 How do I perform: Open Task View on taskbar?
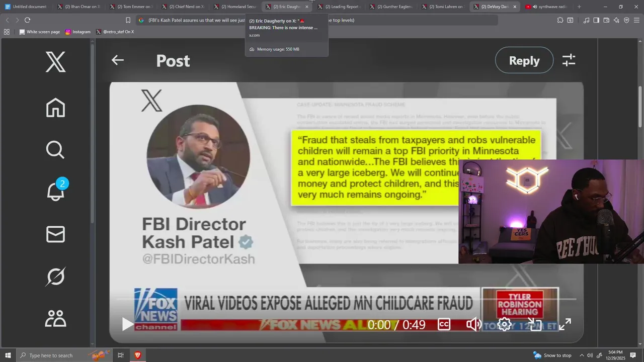point(121,355)
